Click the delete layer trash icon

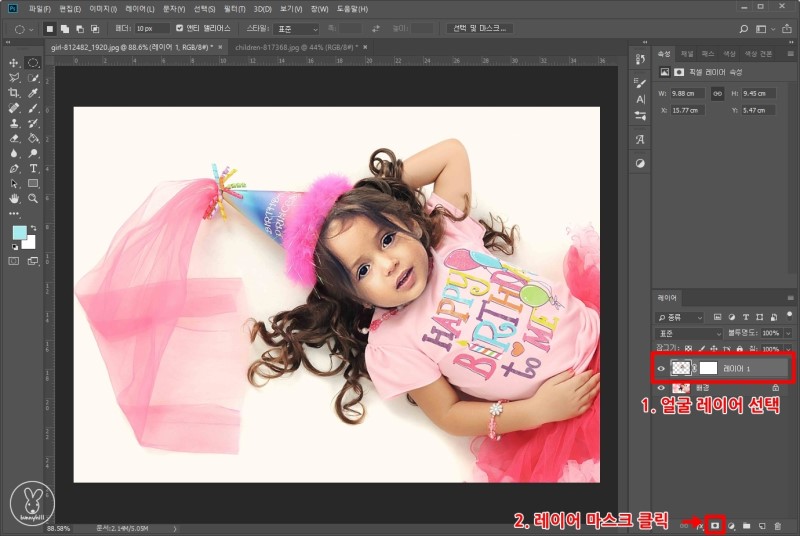tap(777, 524)
